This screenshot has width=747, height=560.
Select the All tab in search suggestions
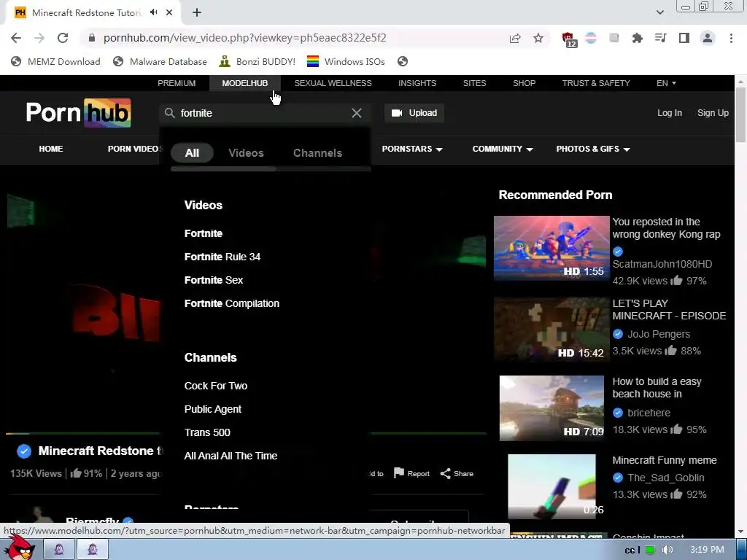192,153
